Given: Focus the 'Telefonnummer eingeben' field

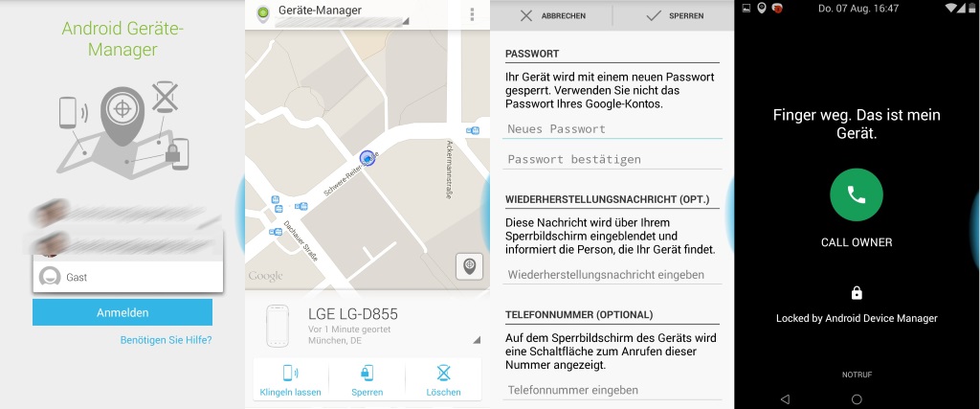Looking at the screenshot, I should [x=612, y=390].
